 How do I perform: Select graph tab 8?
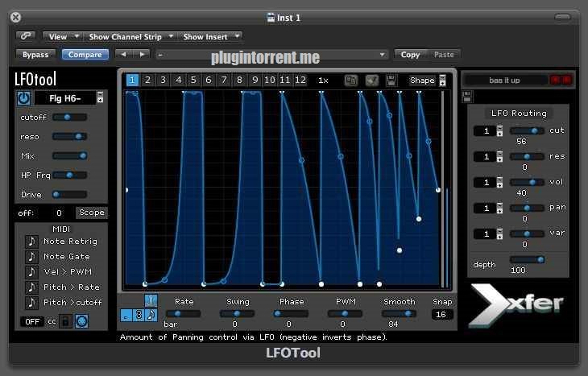click(x=239, y=80)
